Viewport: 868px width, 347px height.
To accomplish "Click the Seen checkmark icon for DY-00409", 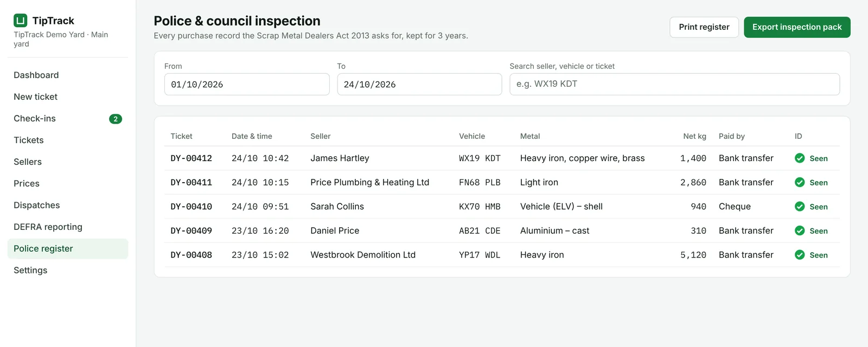I will (800, 230).
